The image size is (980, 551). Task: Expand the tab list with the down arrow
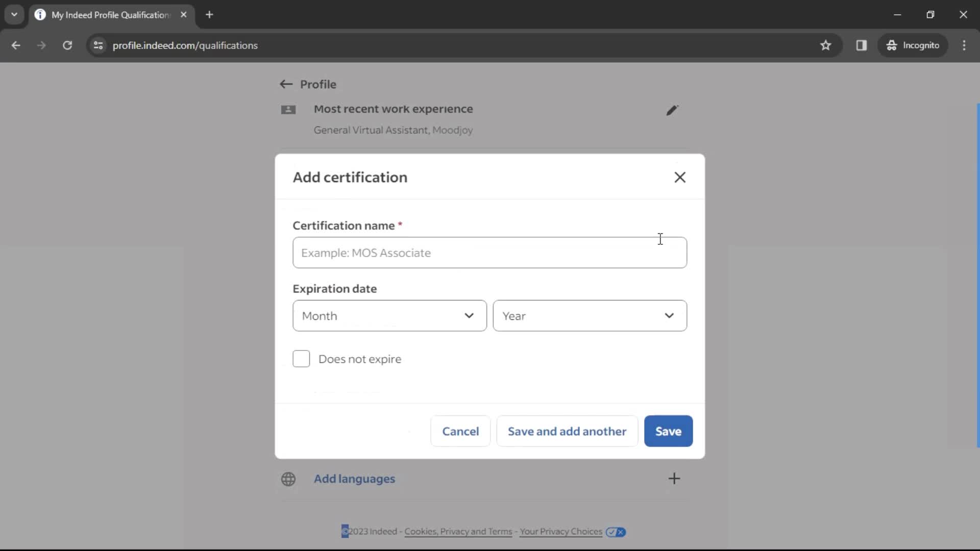tap(14, 15)
